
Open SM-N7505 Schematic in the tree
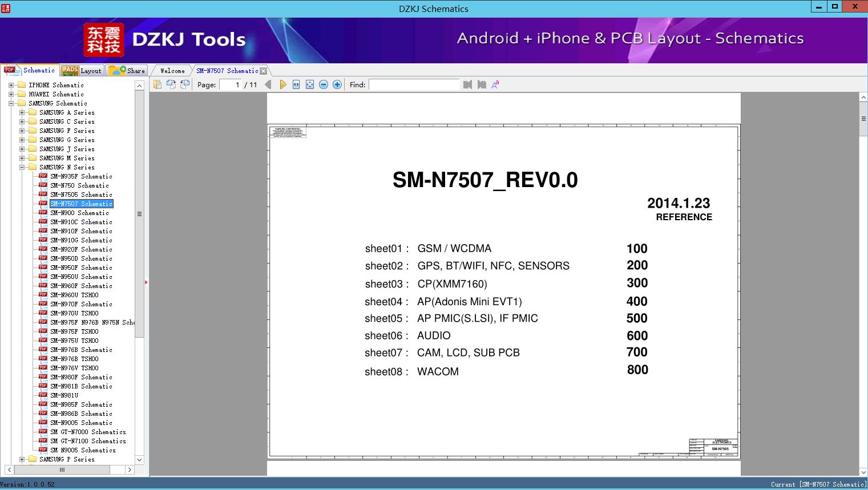(81, 195)
